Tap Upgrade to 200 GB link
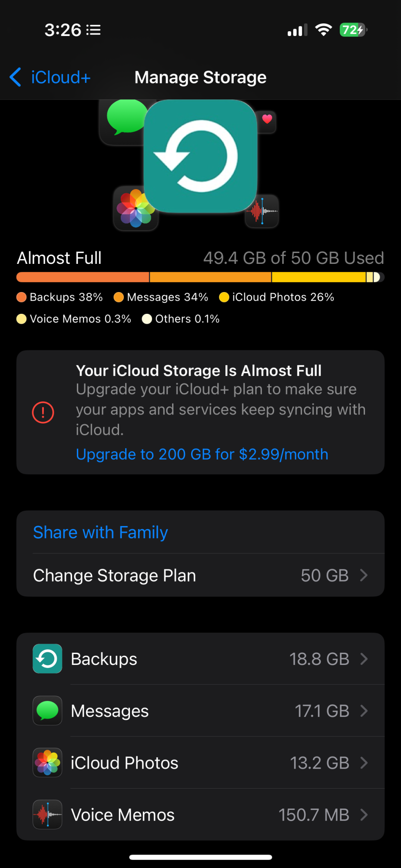This screenshot has width=401, height=868. (202, 454)
